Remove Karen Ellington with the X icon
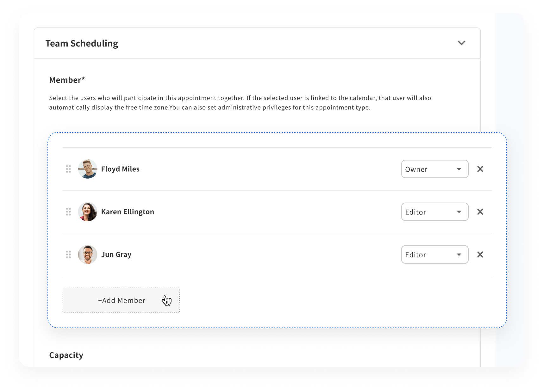Image resolution: width=543 pixels, height=392 pixels. coord(480,212)
